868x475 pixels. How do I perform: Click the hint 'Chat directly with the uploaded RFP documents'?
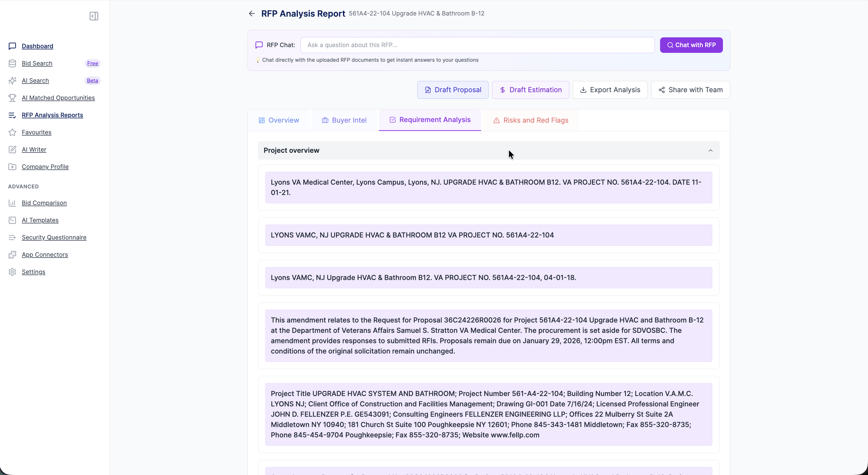(370, 60)
